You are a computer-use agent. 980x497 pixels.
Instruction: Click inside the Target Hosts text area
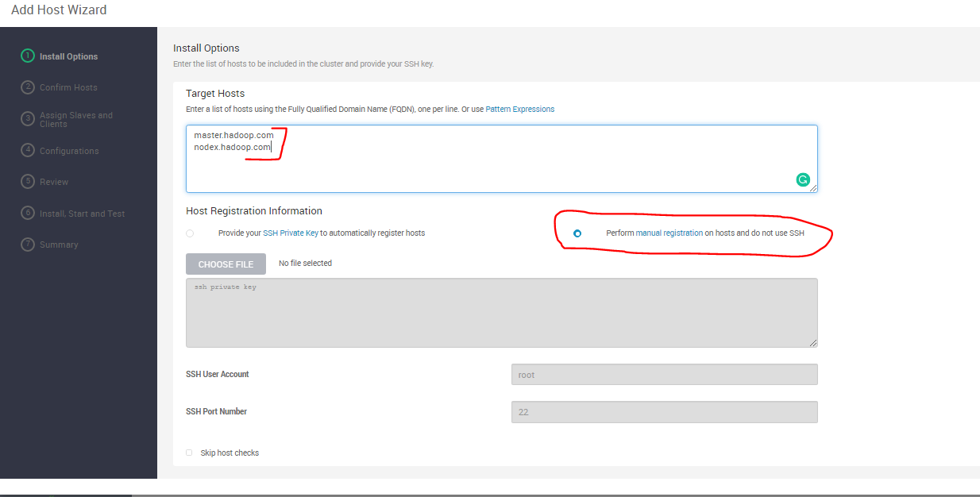pos(502,159)
